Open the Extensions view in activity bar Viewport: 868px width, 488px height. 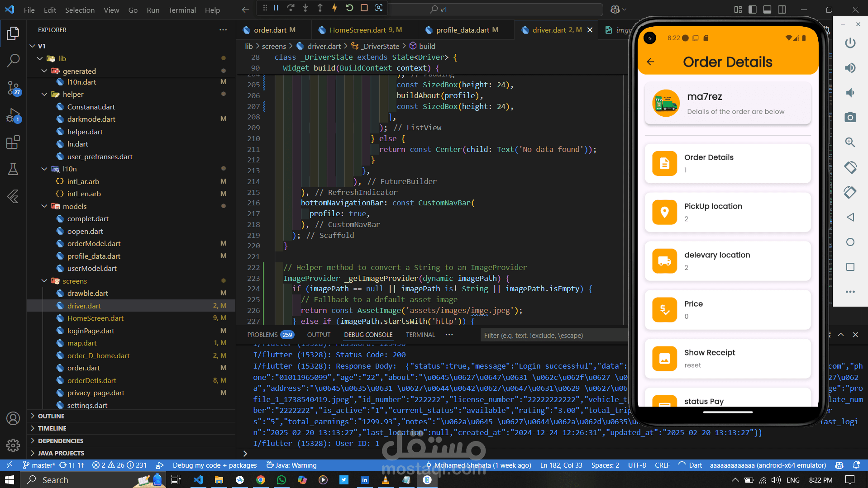(13, 142)
